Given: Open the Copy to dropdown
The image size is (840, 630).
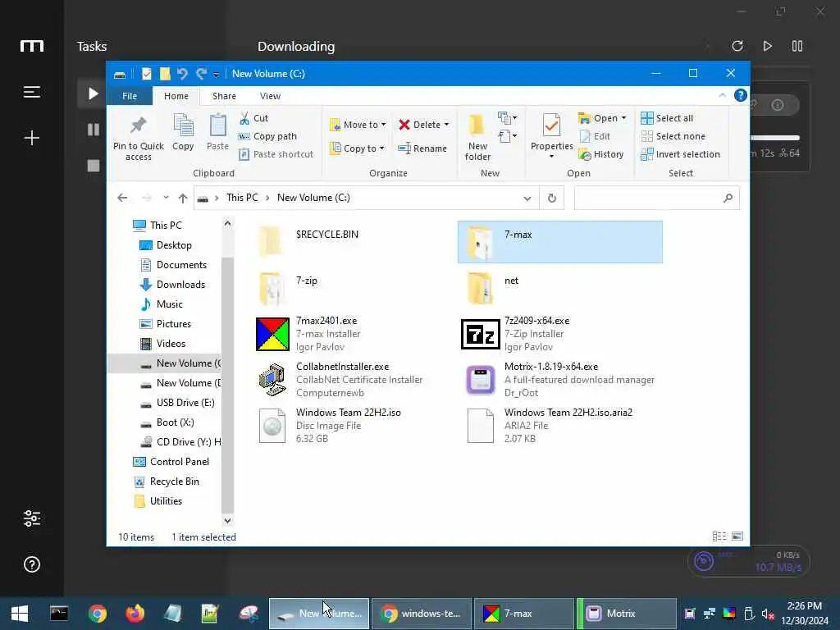Looking at the screenshot, I should tap(358, 148).
